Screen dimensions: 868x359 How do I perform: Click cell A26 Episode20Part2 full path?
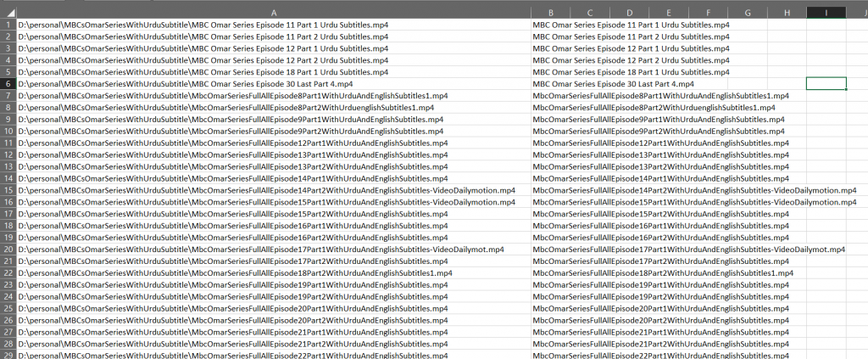(274, 320)
